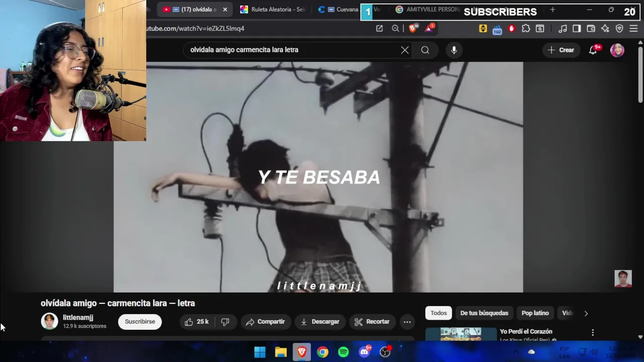Open options for Yo Perdí el Corazón

593,332
